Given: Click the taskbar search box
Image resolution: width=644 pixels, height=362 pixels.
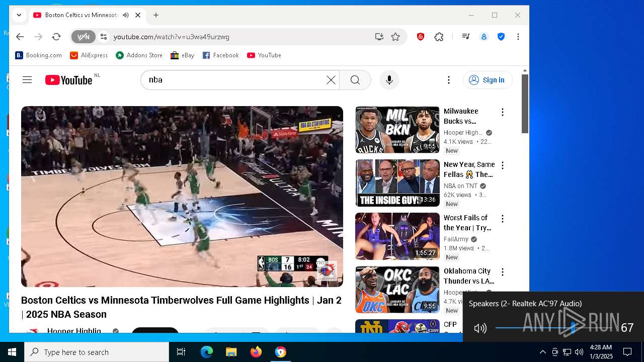Looking at the screenshot, I should point(97,352).
